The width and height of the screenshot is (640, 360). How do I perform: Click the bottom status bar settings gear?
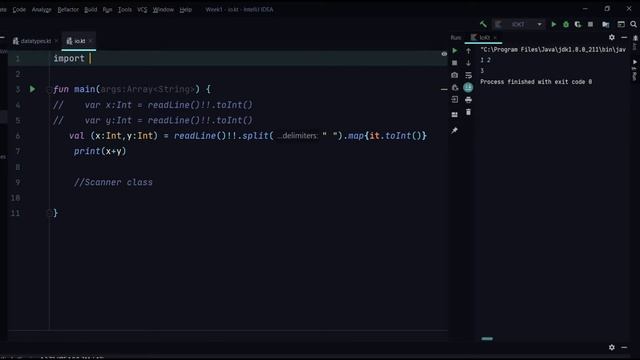pos(611,347)
